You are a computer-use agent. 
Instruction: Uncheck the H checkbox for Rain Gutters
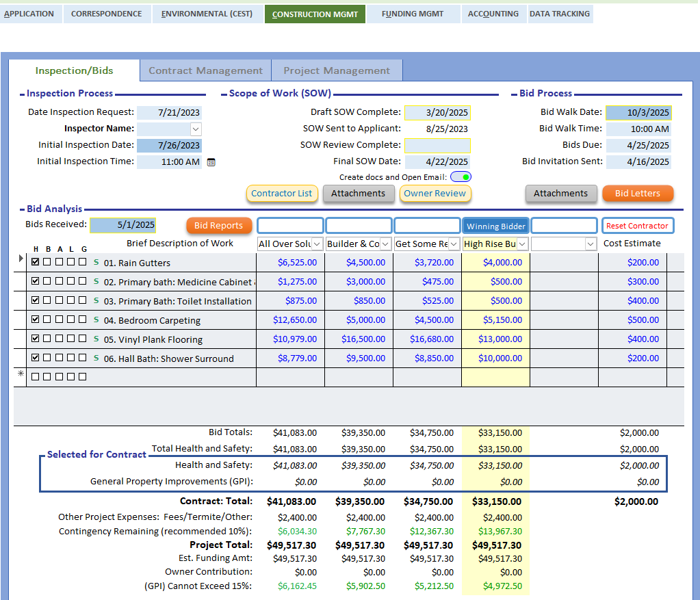click(x=36, y=262)
